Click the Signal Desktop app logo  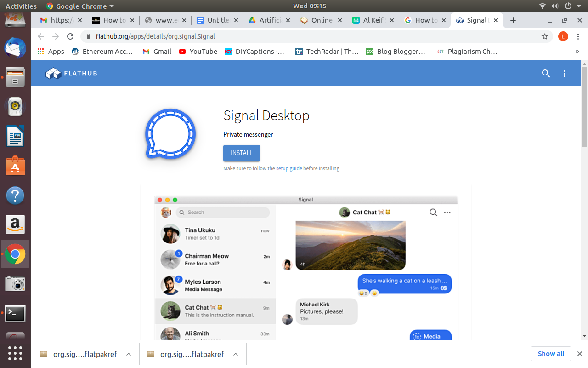(170, 134)
